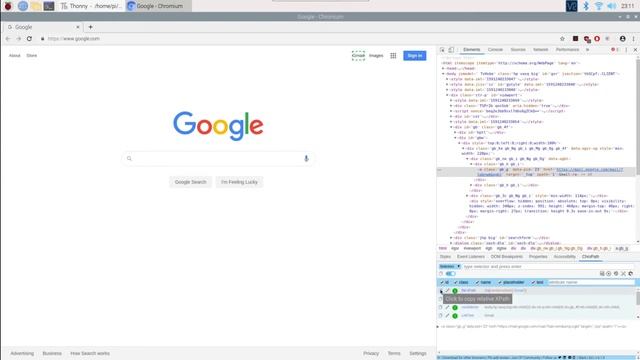Click the Google Search button
Image resolution: width=640 pixels, height=360 pixels.
pos(191,182)
